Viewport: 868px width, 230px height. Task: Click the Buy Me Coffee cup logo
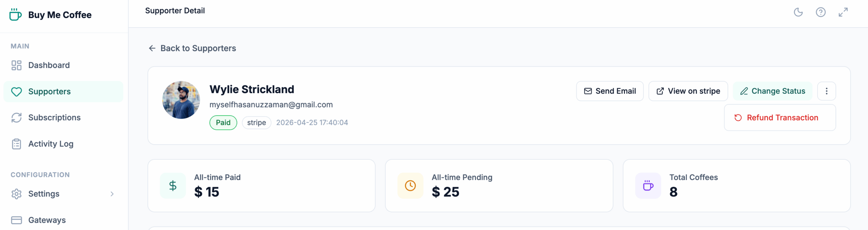click(15, 15)
